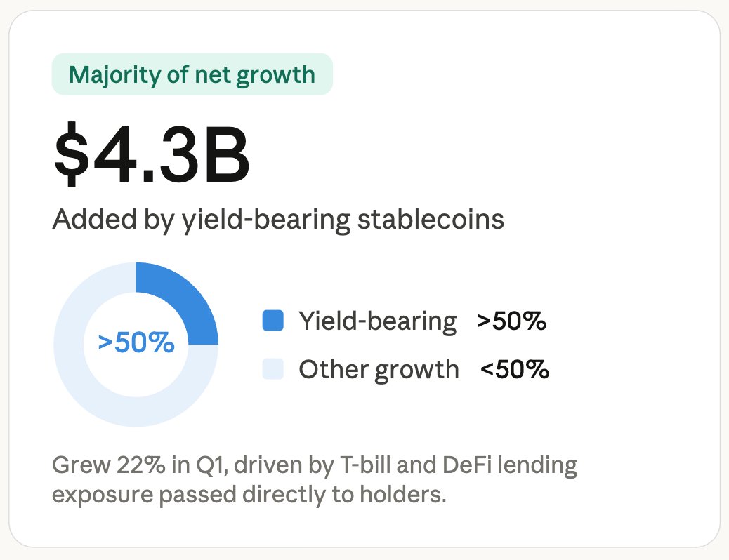This screenshot has height=560, width=729.
Task: Click the blue Yield-bearing legend swatch
Action: 272,321
